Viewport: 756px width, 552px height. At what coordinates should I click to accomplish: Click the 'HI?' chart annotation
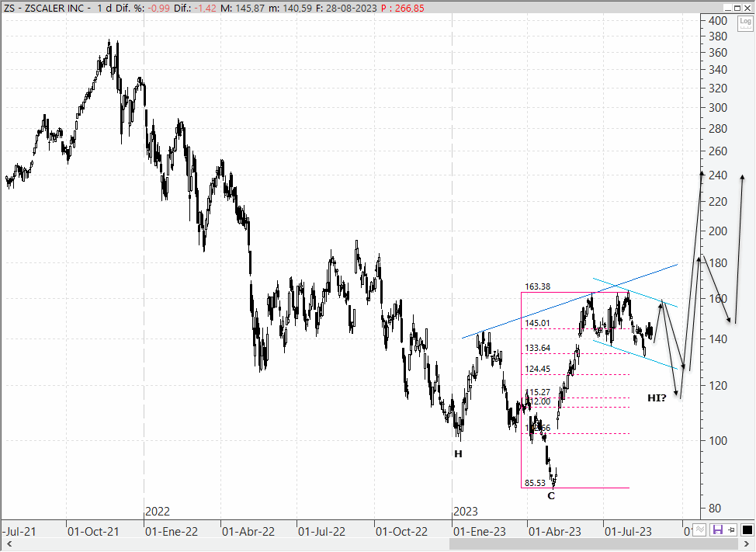(x=657, y=398)
